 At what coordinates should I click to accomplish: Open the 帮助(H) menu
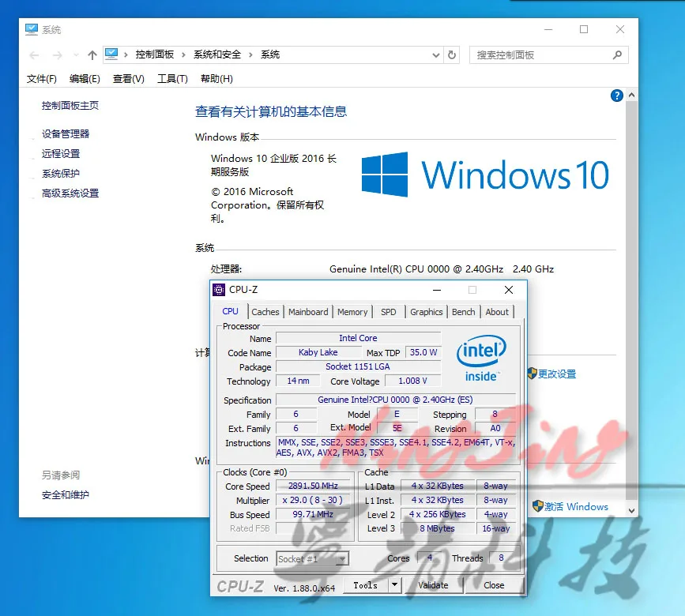(x=216, y=79)
